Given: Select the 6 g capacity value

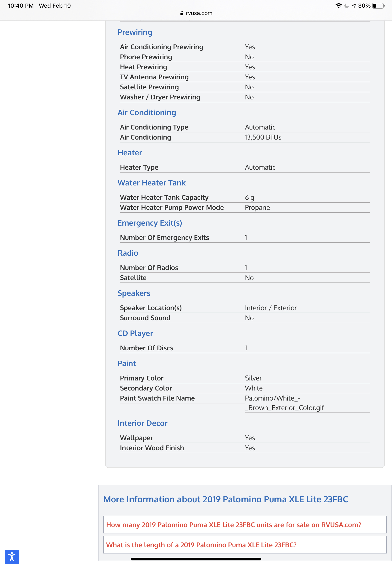Looking at the screenshot, I should coord(250,197).
